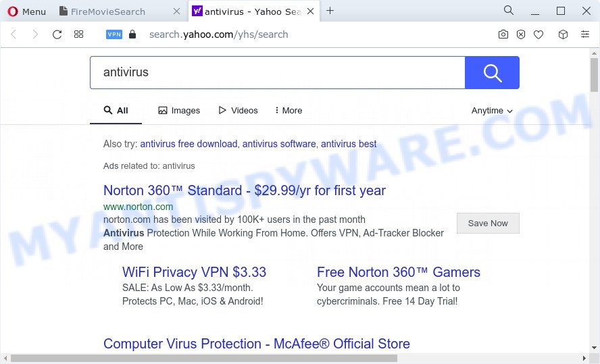The height and width of the screenshot is (364, 600).
Task: Click the scroll down arrow
Action: (594, 348)
